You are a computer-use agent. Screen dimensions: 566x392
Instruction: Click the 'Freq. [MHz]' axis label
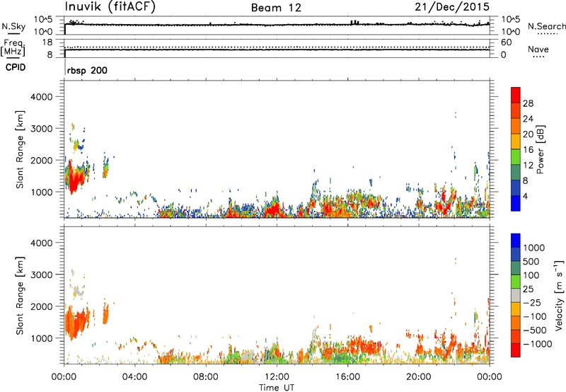pos(13,48)
